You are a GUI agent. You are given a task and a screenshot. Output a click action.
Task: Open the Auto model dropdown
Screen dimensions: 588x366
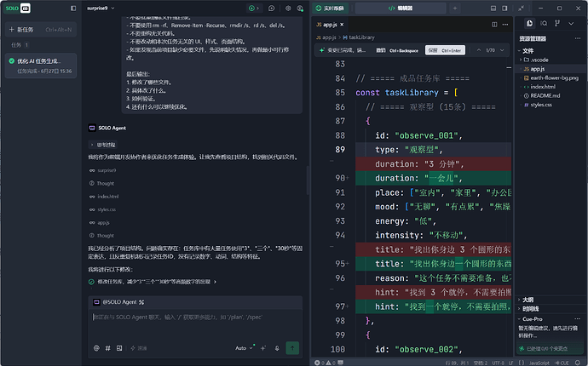point(244,348)
